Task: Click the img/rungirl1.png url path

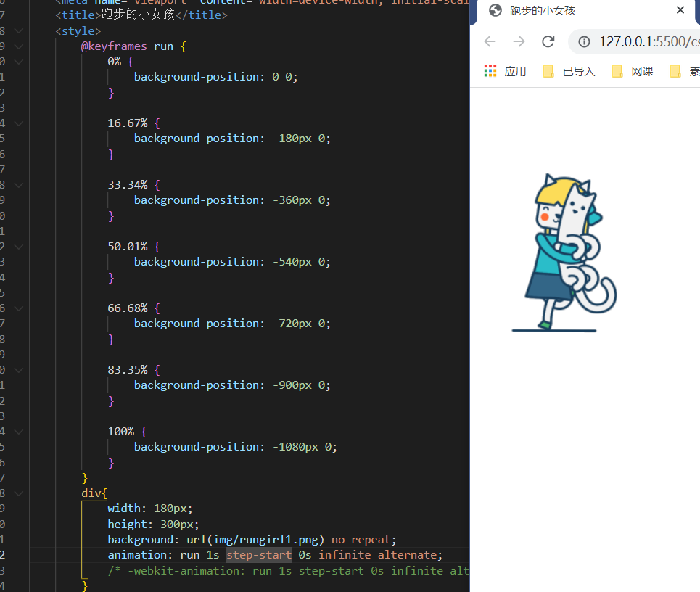Action: 265,540
